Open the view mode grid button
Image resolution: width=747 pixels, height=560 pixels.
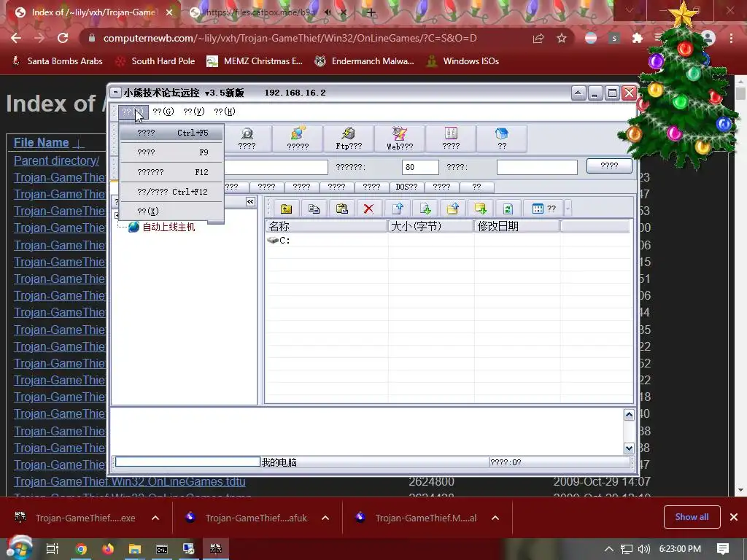coord(543,209)
